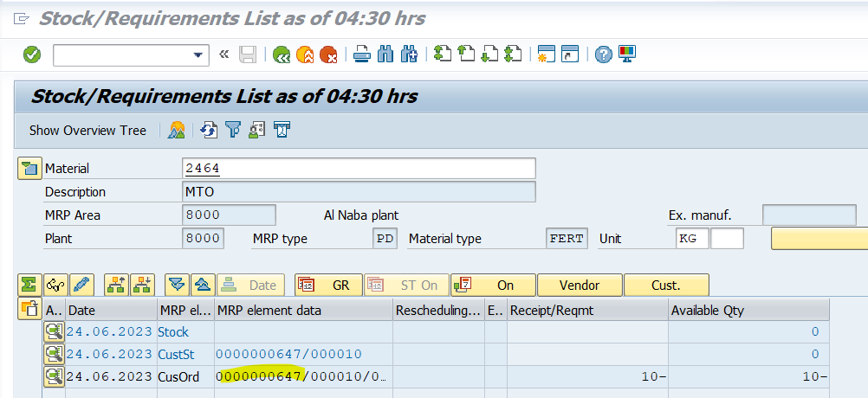868x398 pixels.
Task: Click the GR button
Action: (x=328, y=285)
